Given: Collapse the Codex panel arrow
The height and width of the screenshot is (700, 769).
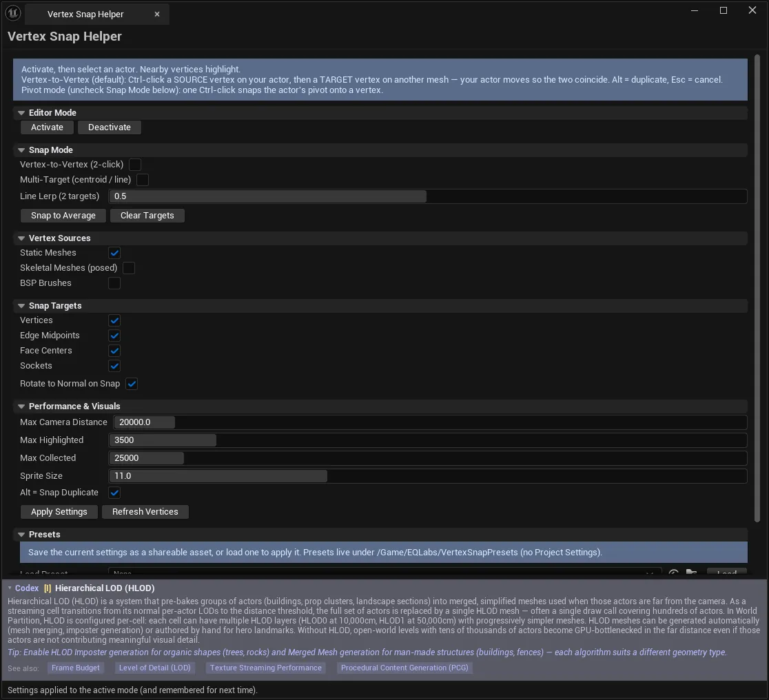Looking at the screenshot, I should coord(10,588).
